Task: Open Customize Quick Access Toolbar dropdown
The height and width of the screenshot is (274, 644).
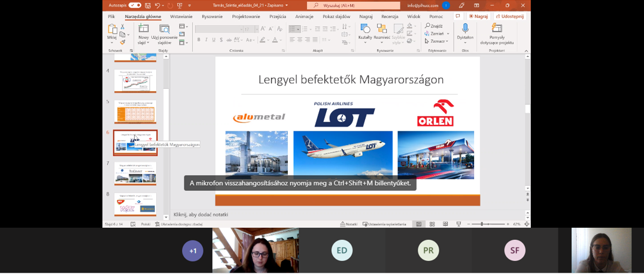Action: [189, 5]
